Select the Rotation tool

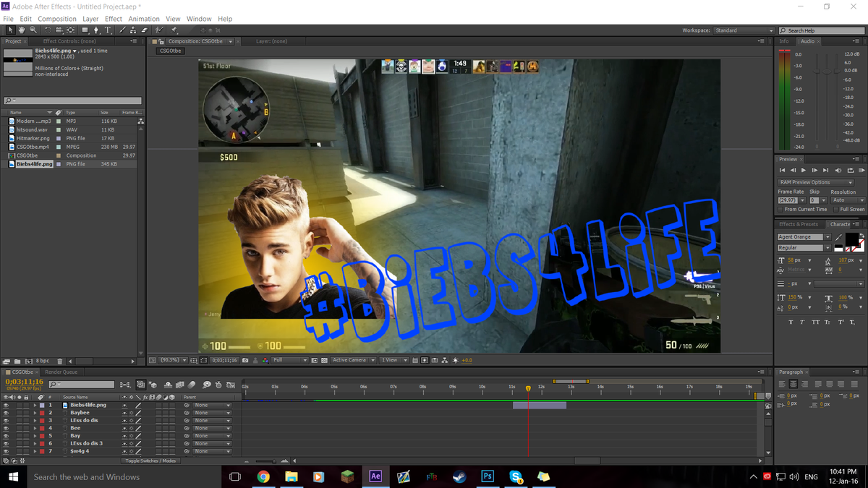[x=48, y=30]
